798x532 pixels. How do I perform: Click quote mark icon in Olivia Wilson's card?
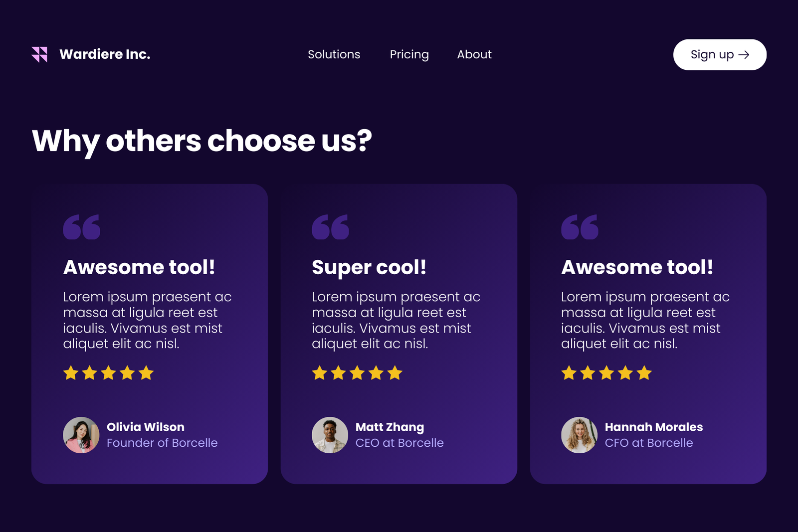click(81, 227)
